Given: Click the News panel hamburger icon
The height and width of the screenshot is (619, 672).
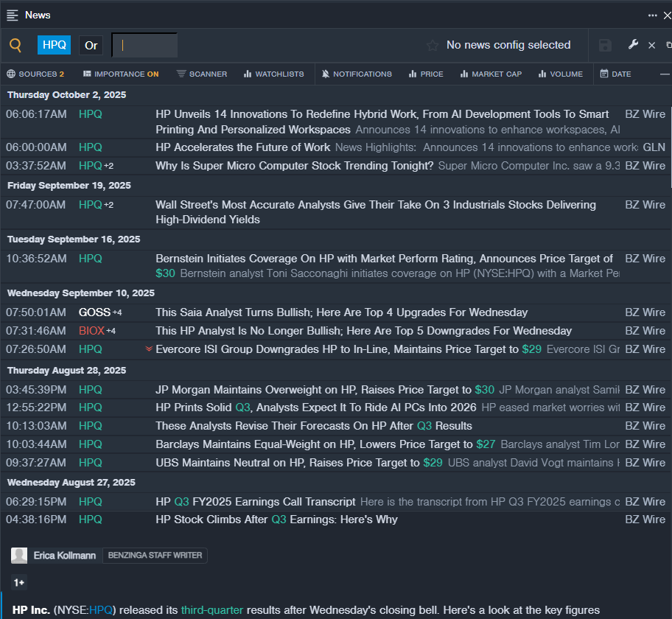Looking at the screenshot, I should (13, 15).
